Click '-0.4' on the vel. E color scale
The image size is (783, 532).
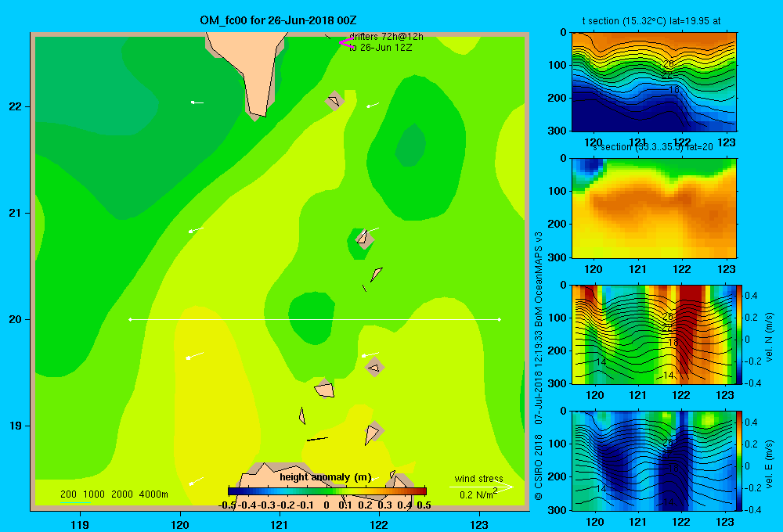click(752, 509)
